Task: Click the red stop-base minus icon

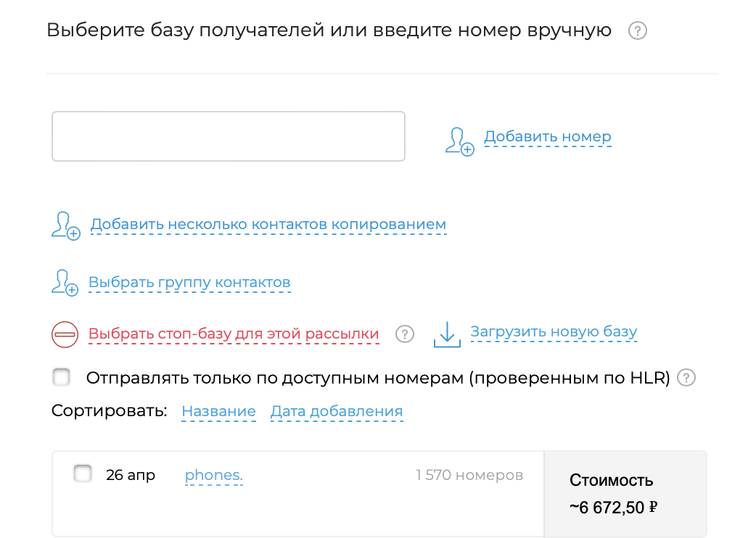Action: pos(64,334)
